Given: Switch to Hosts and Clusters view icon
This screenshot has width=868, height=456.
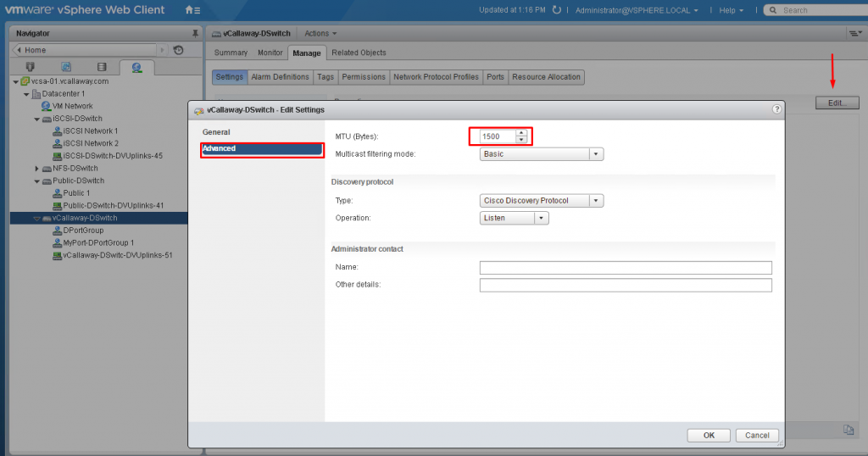Looking at the screenshot, I should click(31, 67).
